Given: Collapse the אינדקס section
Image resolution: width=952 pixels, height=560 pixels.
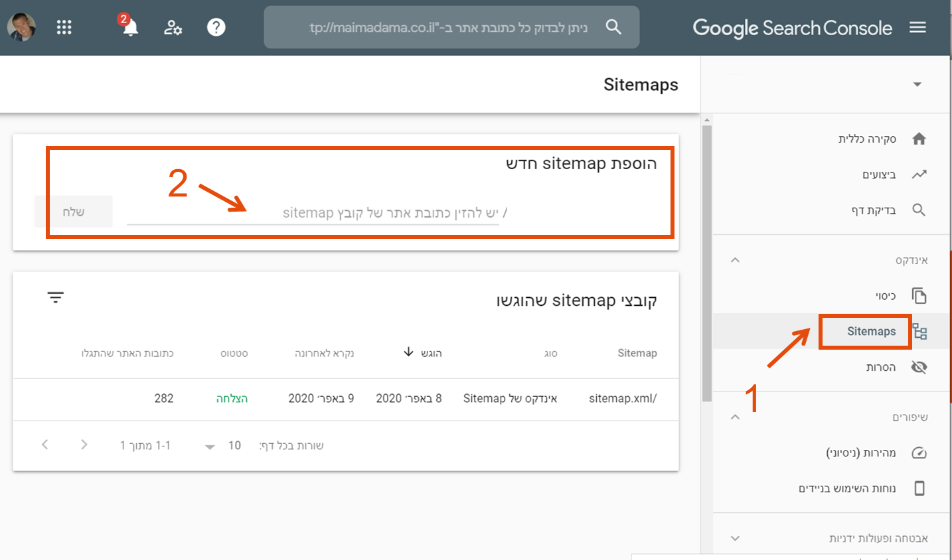Looking at the screenshot, I should click(735, 260).
